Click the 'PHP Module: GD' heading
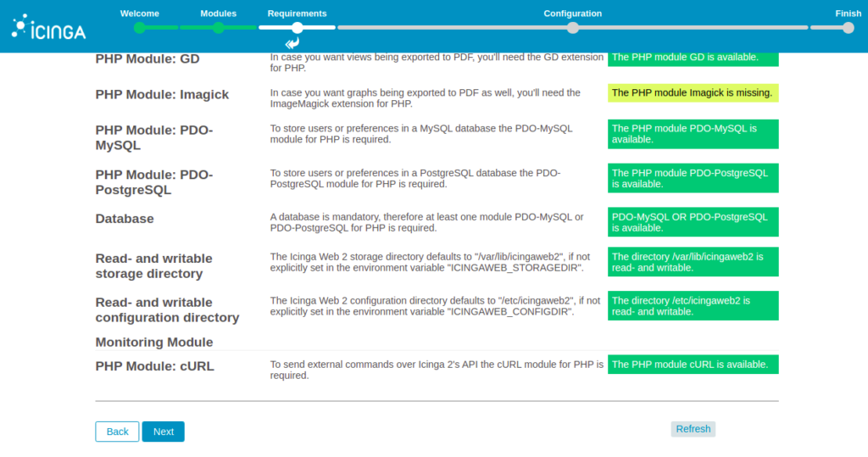The width and height of the screenshot is (868, 457). (x=147, y=59)
